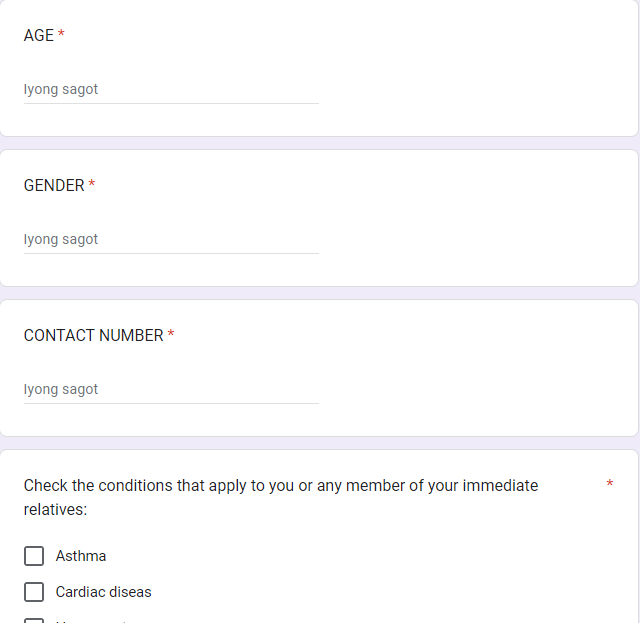Screen dimensions: 640x623
Task: Click the word 'relatives:' in the conditions question
Action: [x=56, y=510]
